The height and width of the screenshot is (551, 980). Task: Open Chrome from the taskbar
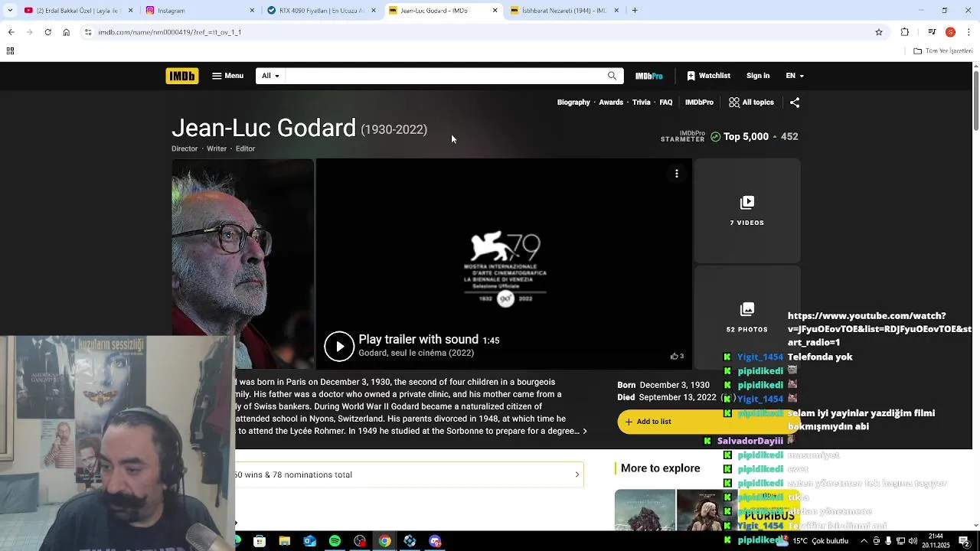click(x=384, y=541)
